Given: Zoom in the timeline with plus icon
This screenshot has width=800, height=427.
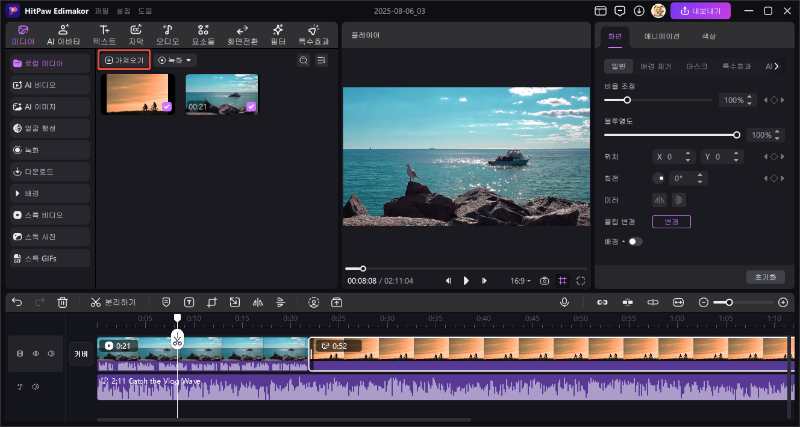Looking at the screenshot, I should click(x=783, y=303).
